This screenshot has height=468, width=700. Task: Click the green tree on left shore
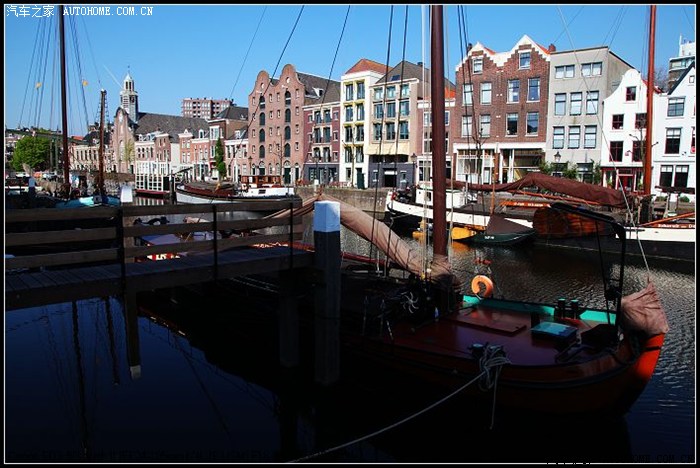pyautogui.click(x=32, y=152)
